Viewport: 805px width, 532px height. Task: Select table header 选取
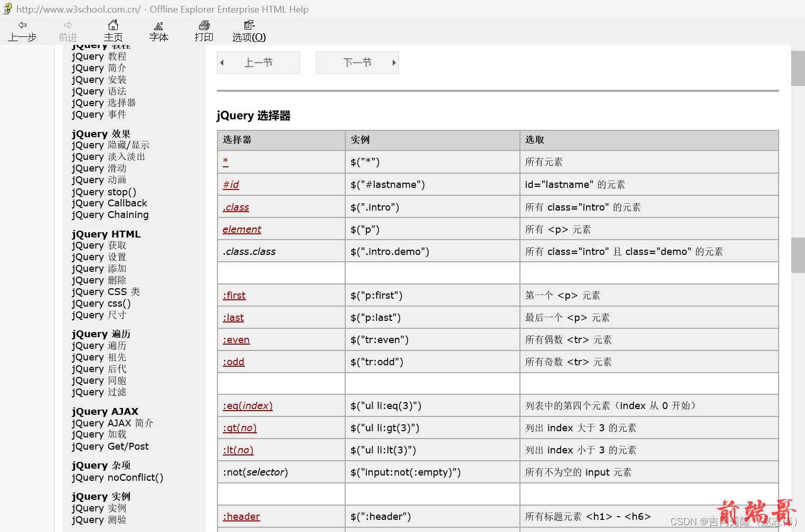click(x=649, y=140)
